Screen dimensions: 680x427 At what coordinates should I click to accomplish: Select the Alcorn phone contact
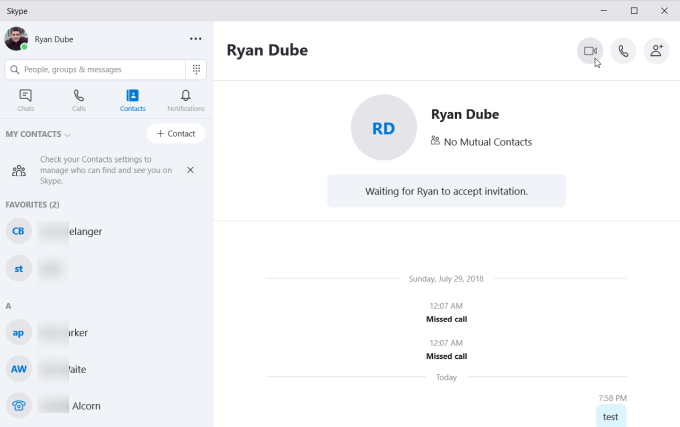(70, 406)
